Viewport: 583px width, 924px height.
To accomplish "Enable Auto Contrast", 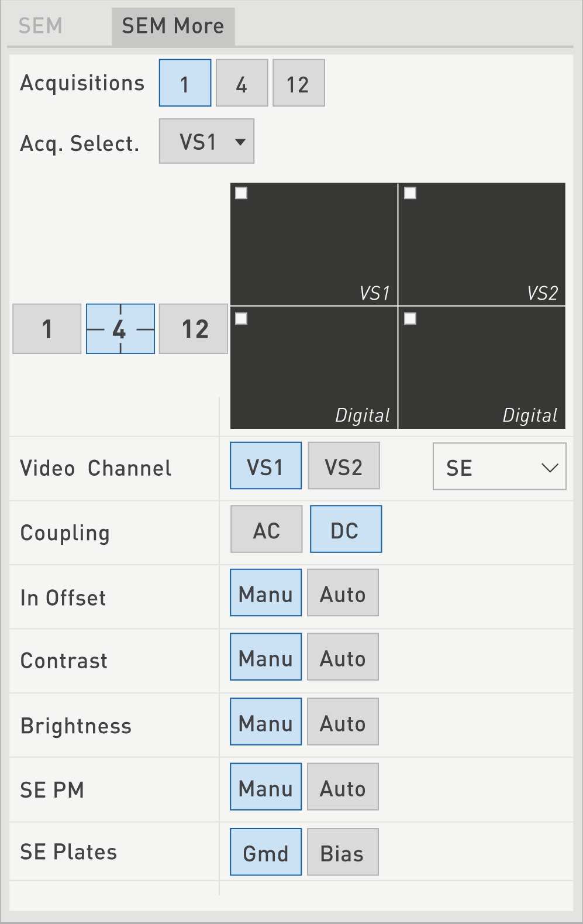I will pyautogui.click(x=343, y=657).
